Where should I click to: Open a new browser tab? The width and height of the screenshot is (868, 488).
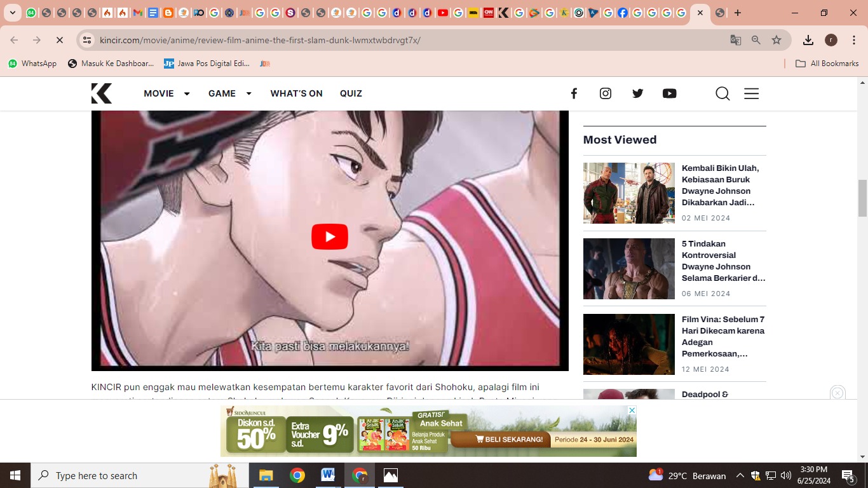pos(738,13)
